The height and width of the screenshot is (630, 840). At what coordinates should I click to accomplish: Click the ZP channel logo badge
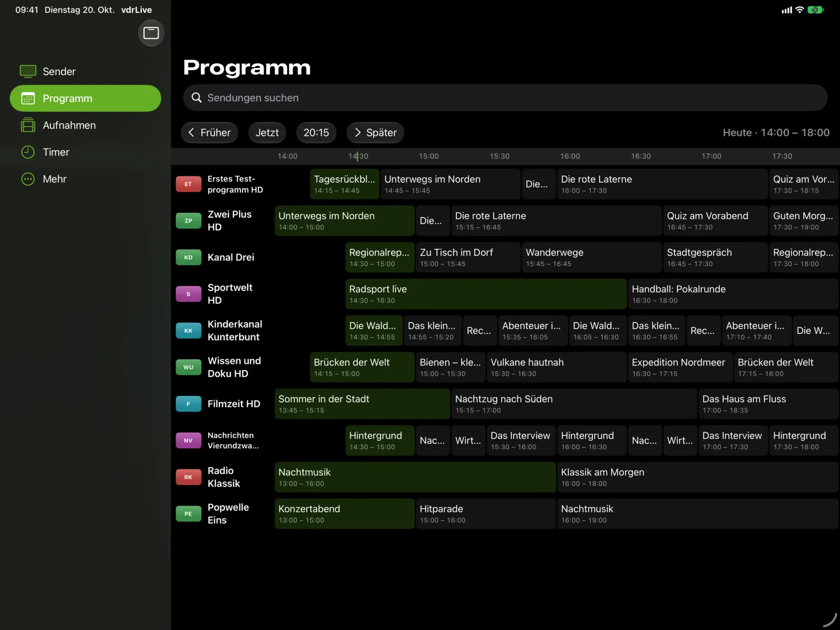[x=188, y=221]
